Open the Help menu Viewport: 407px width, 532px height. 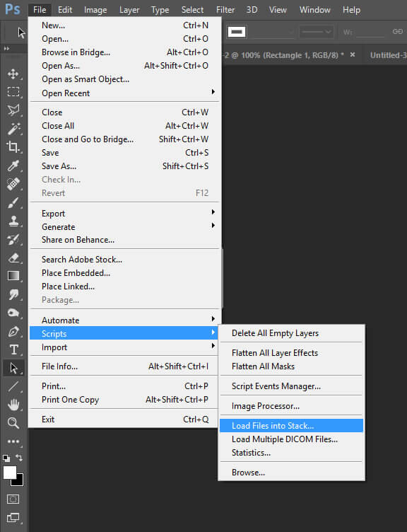coord(351,10)
